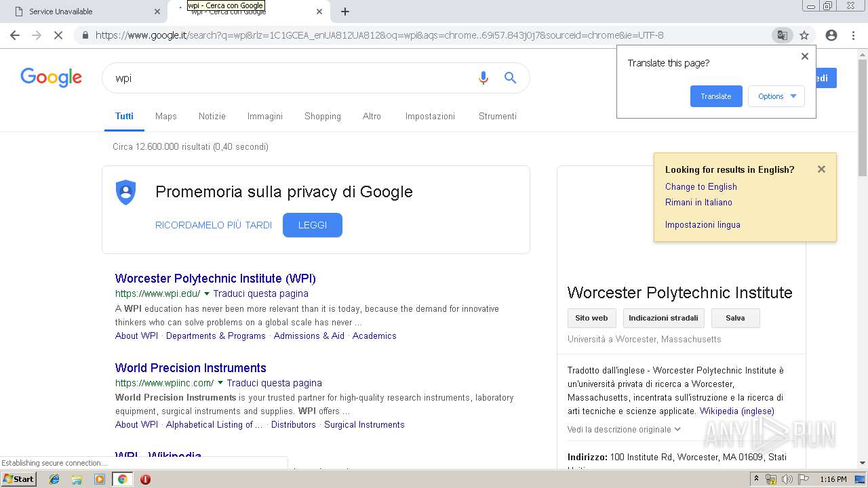Open the Distributors sitelink
This screenshot has width=868, height=488.
coord(294,424)
